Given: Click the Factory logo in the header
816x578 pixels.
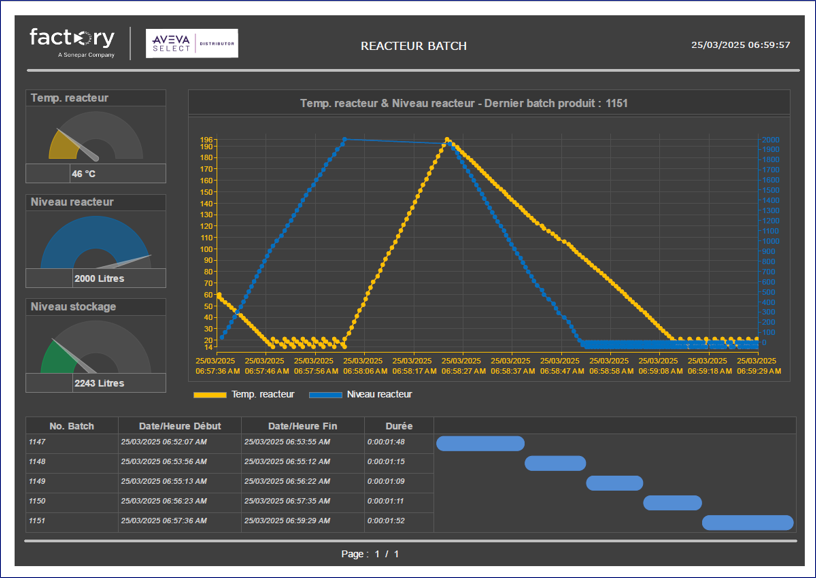Looking at the screenshot, I should pos(72,41).
